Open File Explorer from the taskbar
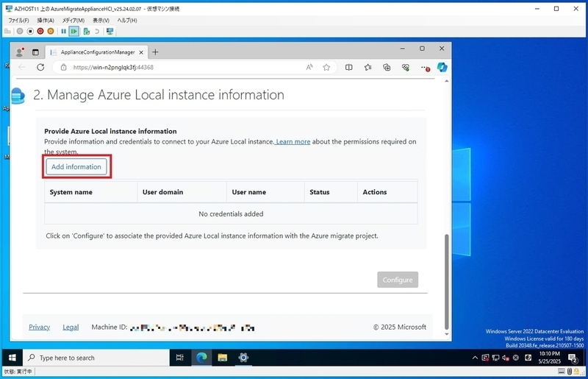This screenshot has width=588, height=379. [223, 358]
